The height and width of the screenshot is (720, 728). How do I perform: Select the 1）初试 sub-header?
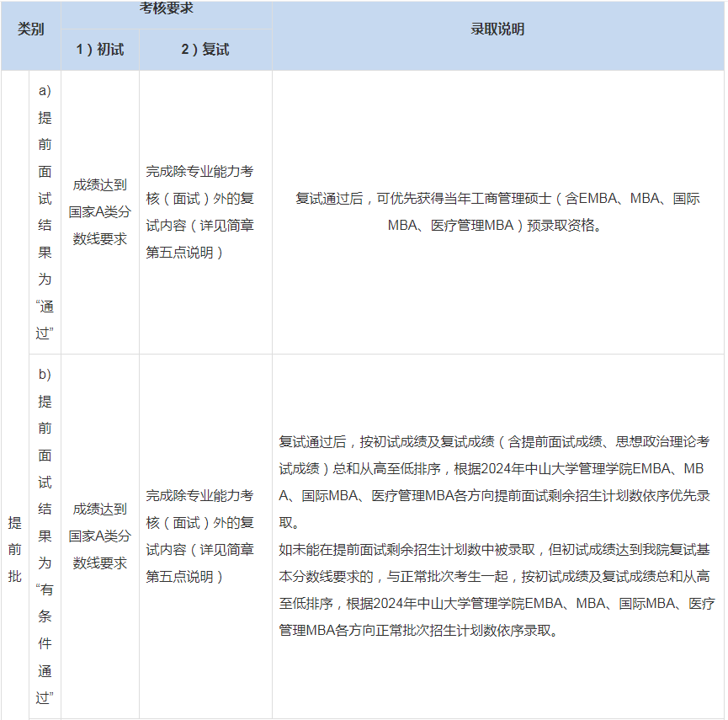point(100,49)
